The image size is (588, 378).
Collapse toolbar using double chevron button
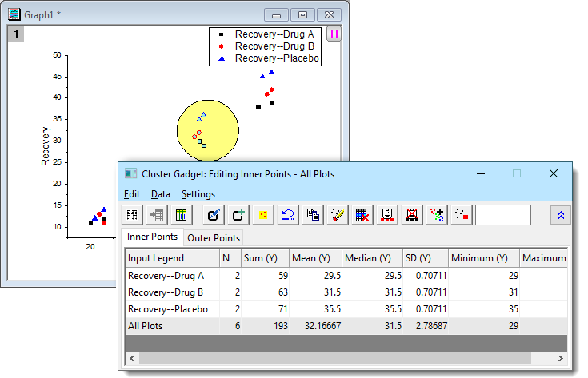pyautogui.click(x=561, y=215)
